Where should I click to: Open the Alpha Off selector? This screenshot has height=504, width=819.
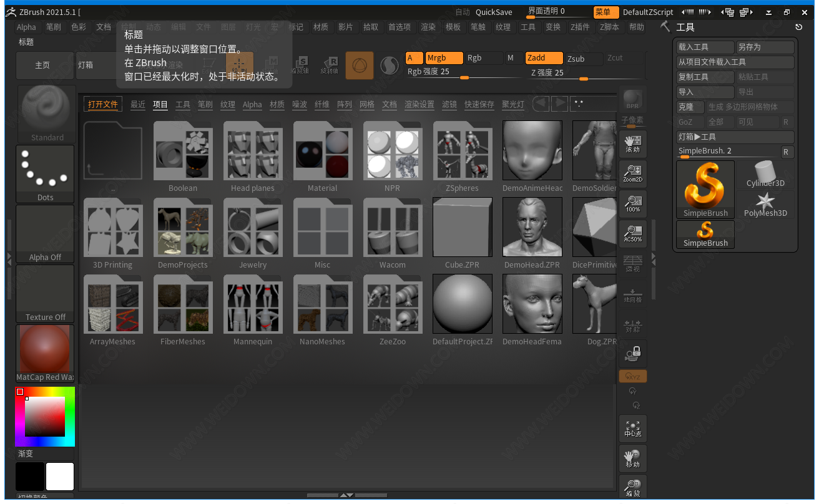46,234
